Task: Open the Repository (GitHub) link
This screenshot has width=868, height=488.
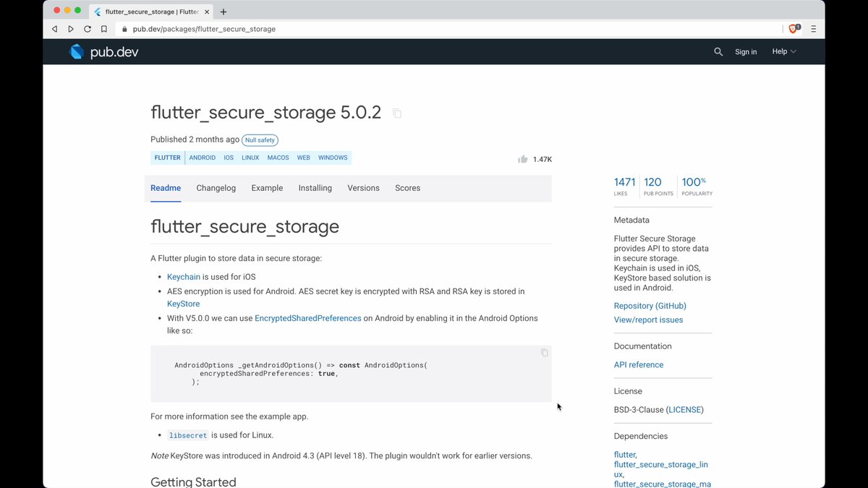Action: [x=650, y=306]
